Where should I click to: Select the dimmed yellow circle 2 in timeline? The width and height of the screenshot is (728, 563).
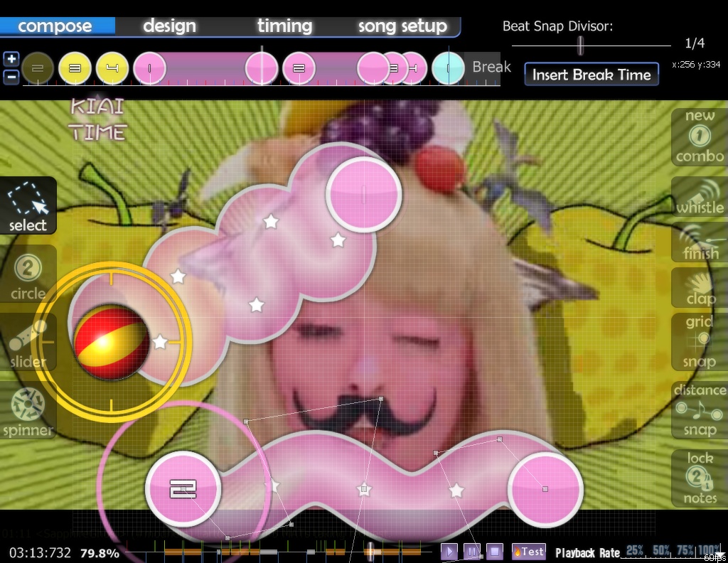(x=38, y=68)
